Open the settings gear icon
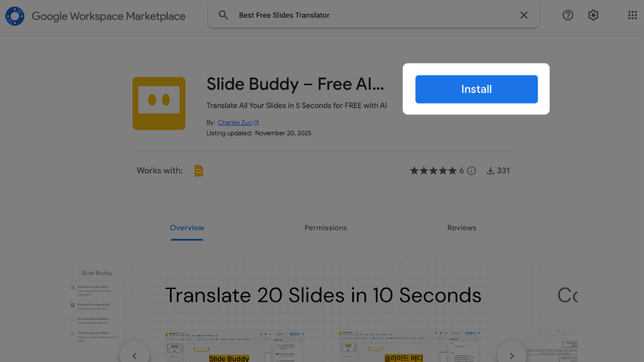 pyautogui.click(x=593, y=15)
